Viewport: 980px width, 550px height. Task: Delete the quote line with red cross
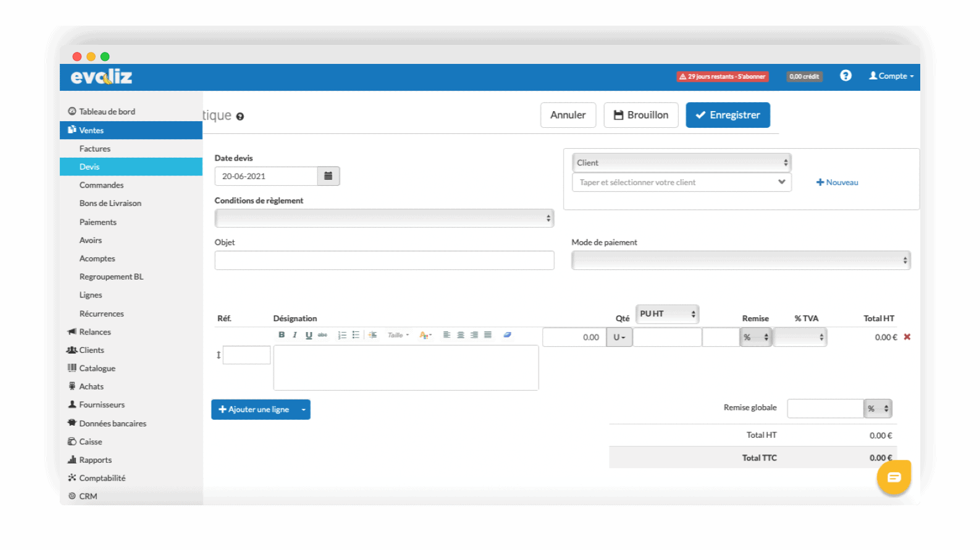click(907, 337)
